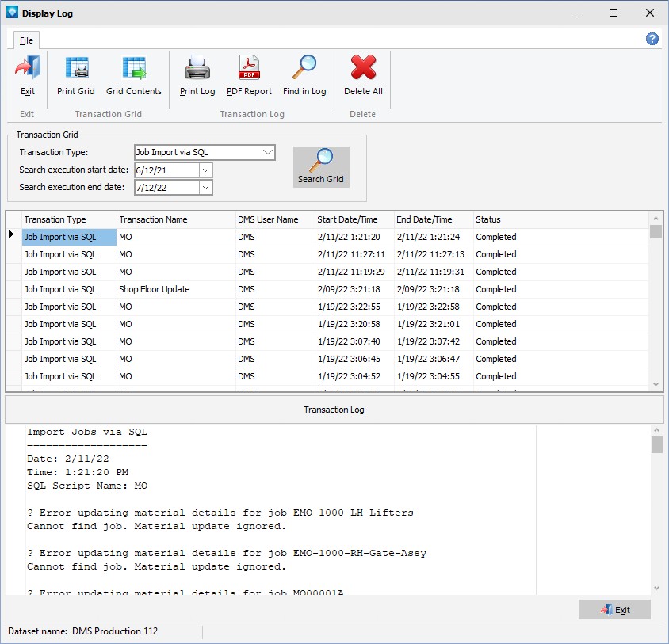The width and height of the screenshot is (669, 644).
Task: Select row starting 2/11/22 11:27:11
Action: click(x=327, y=254)
